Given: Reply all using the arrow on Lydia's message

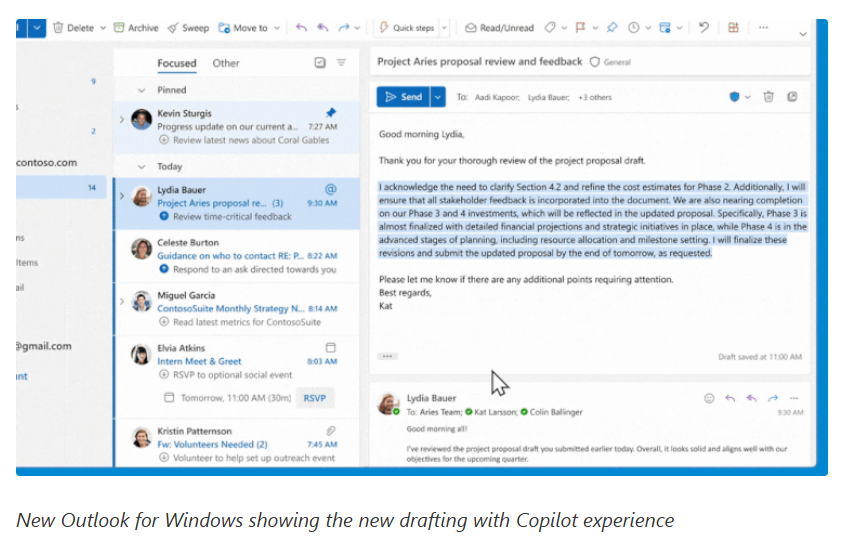Looking at the screenshot, I should click(x=751, y=398).
